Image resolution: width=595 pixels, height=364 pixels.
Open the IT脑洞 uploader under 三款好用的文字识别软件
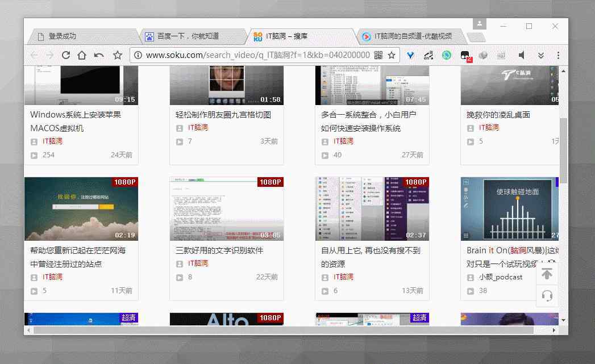pos(198,263)
